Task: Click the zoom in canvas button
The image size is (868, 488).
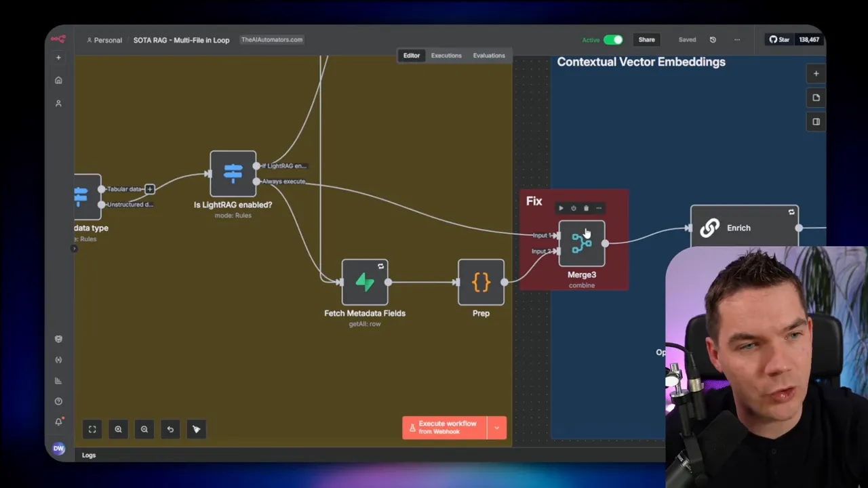Action: (118, 429)
